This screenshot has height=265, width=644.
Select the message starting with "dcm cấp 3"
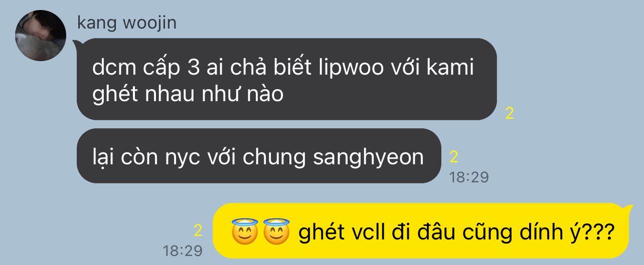[286, 79]
